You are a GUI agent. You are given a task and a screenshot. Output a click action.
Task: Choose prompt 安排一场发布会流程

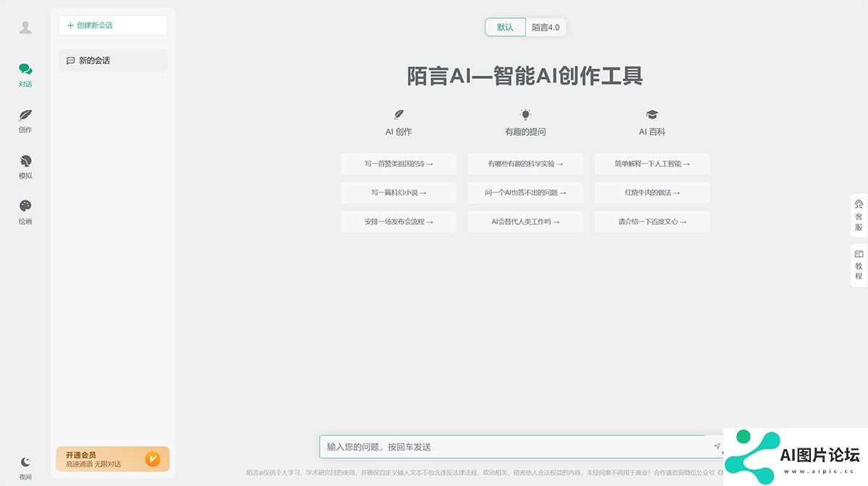[399, 222]
